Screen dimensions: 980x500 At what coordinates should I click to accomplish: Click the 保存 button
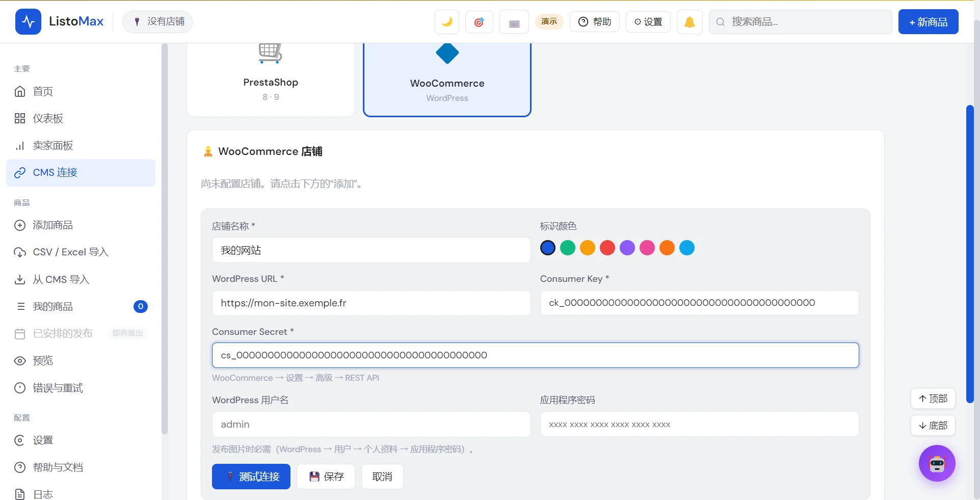click(x=326, y=477)
